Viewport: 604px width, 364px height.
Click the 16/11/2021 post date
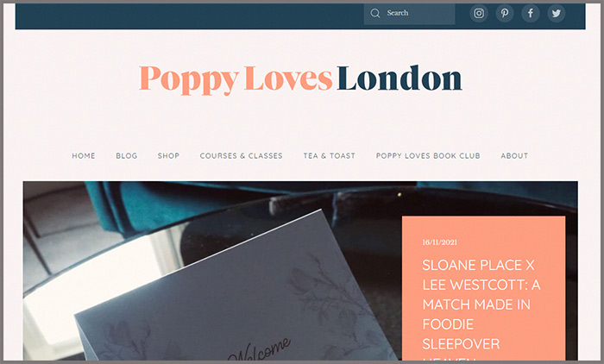coord(439,242)
